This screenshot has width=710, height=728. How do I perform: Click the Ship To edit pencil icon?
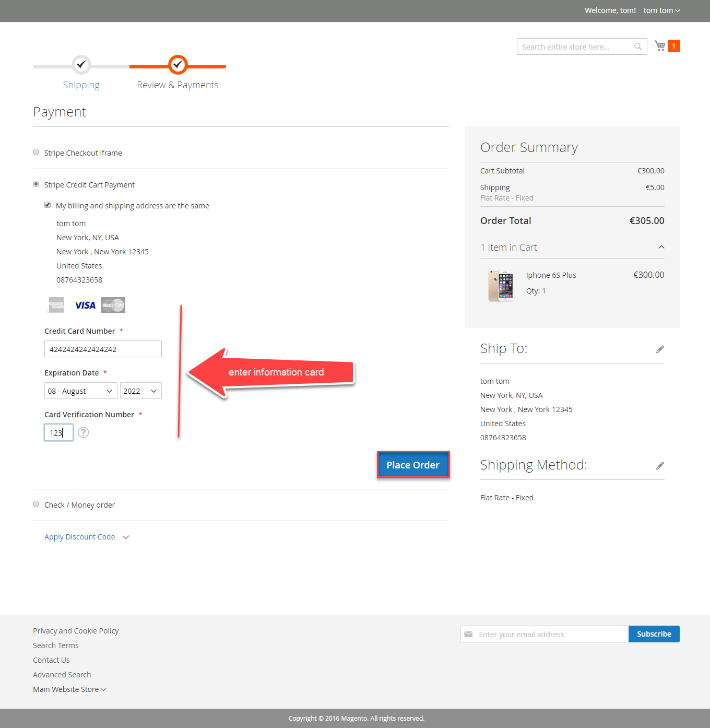[x=660, y=349]
